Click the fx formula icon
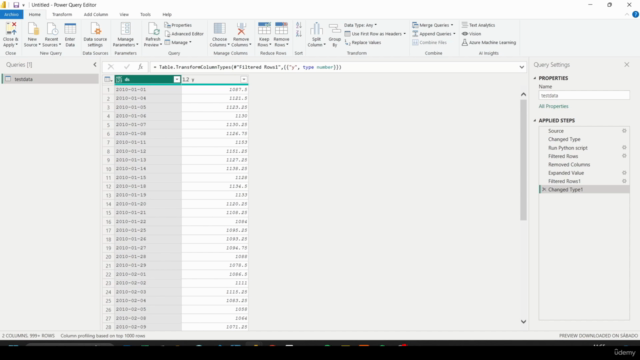 coord(140,67)
